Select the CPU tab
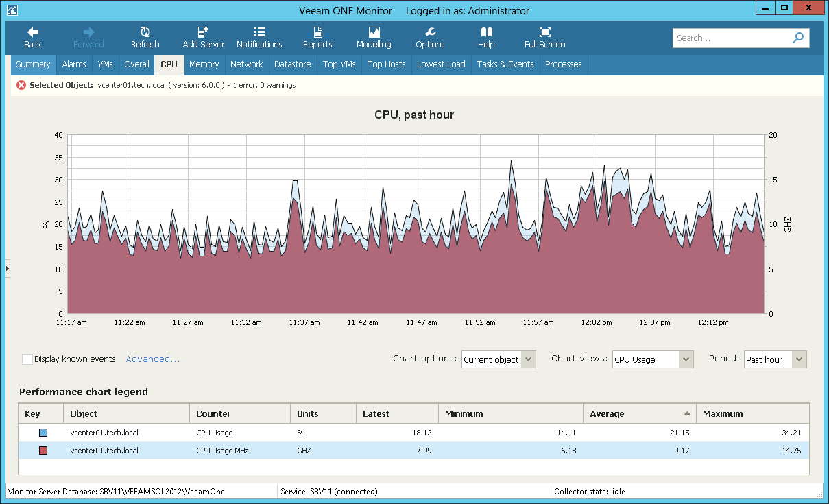The width and height of the screenshot is (829, 504). click(x=169, y=64)
